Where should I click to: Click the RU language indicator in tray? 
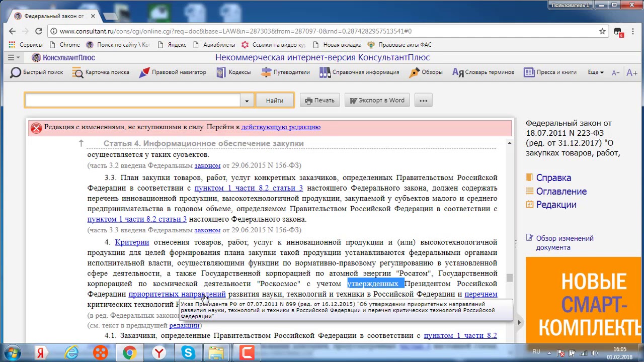coord(536,351)
